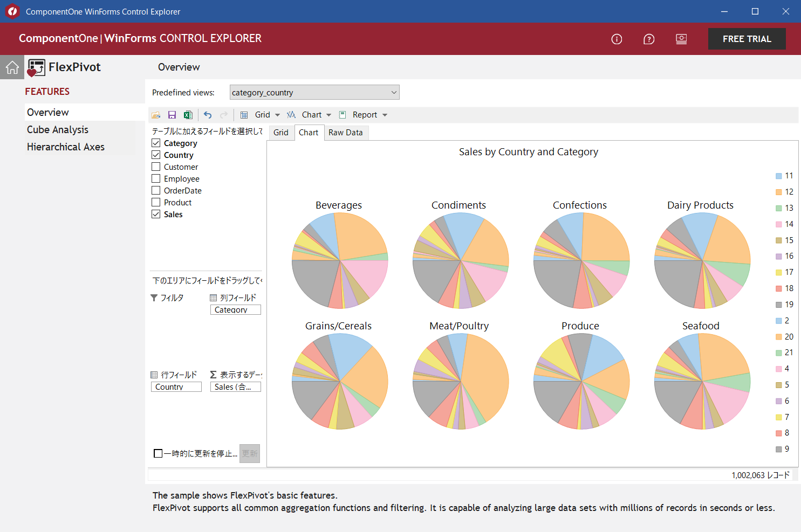Open the Raw Data tab
This screenshot has height=532, width=801.
tap(346, 133)
